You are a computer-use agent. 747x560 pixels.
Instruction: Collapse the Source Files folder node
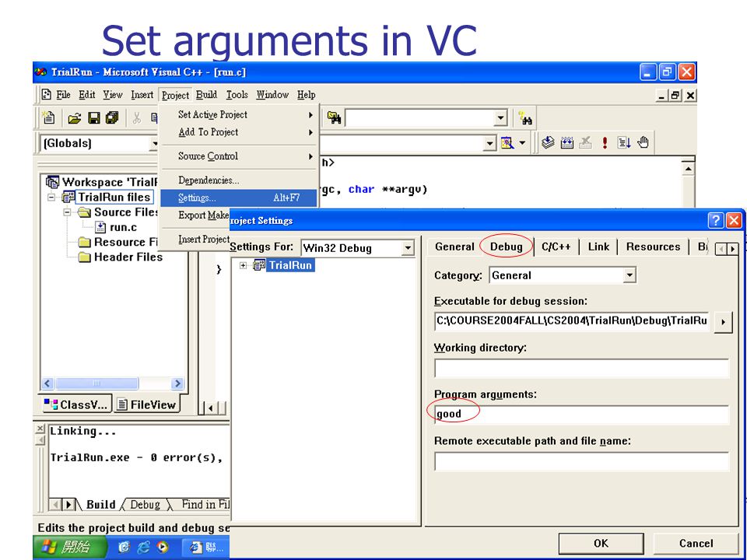pyautogui.click(x=67, y=212)
